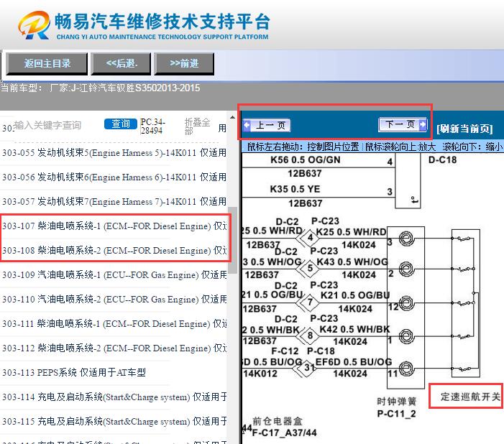504x444 pixels.
Task: Click 刷新当前页 link
Action: pyautogui.click(x=464, y=129)
